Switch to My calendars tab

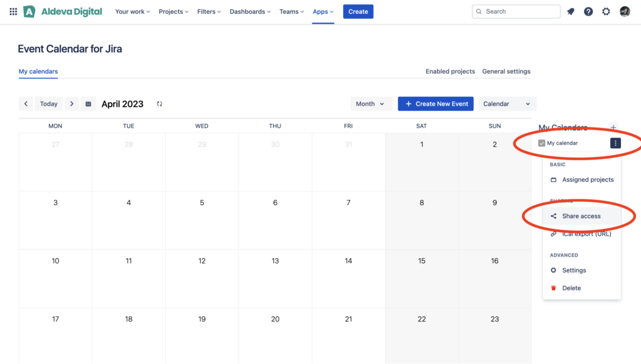click(38, 71)
